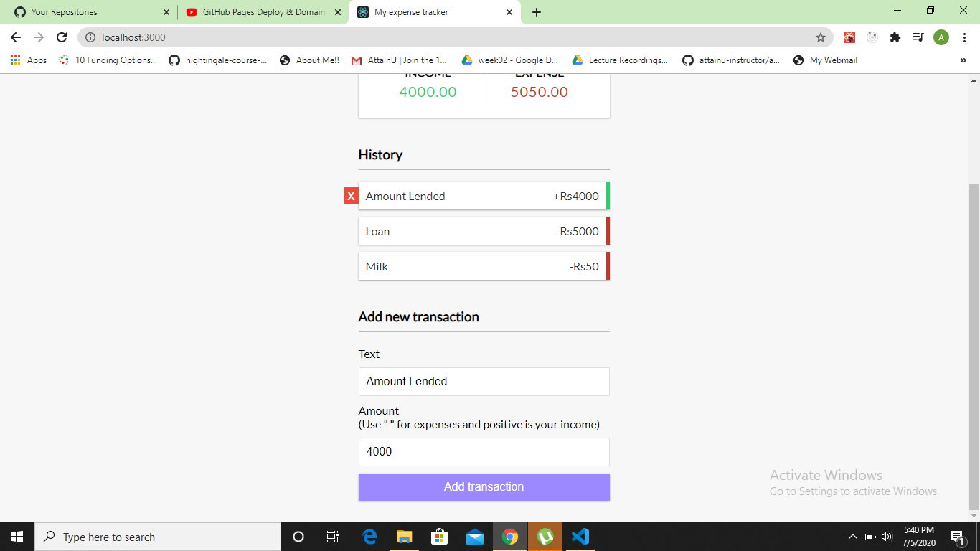Viewport: 980px width, 551px height.
Task: Open the red extension icon in toolbar
Action: tap(849, 37)
